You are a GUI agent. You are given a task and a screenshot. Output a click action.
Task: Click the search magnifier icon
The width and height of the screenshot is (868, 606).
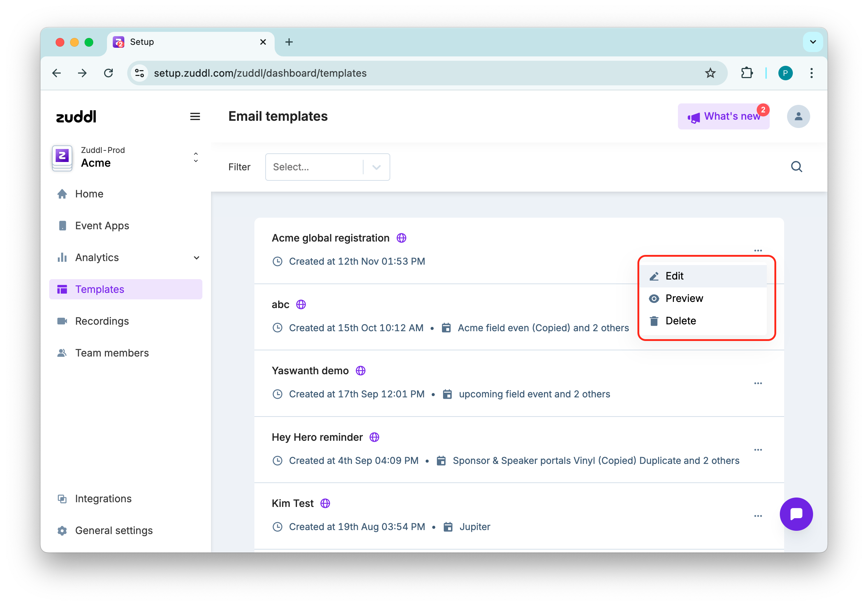tap(796, 166)
